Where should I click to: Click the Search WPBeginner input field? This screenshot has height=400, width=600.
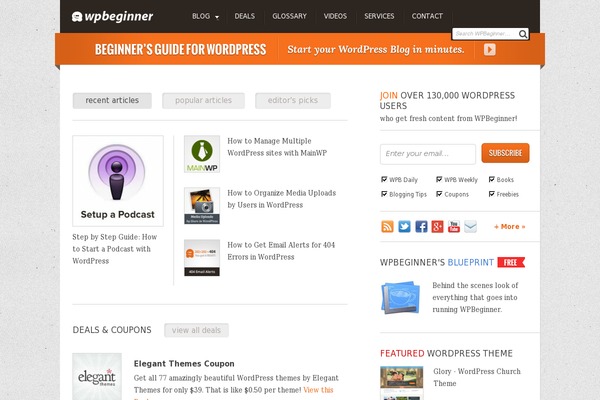pos(485,34)
